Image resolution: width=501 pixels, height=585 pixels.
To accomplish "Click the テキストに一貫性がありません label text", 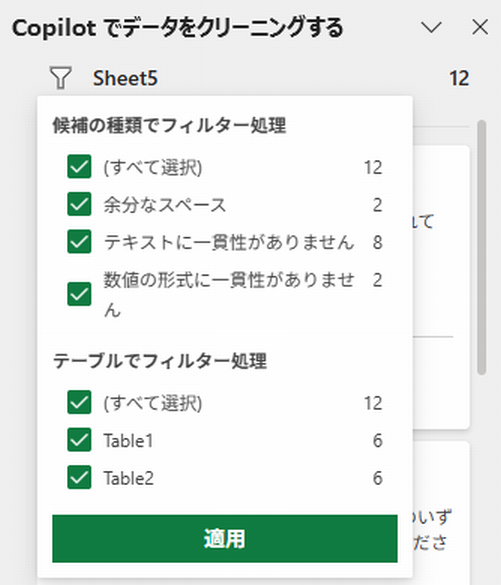I will point(229,242).
